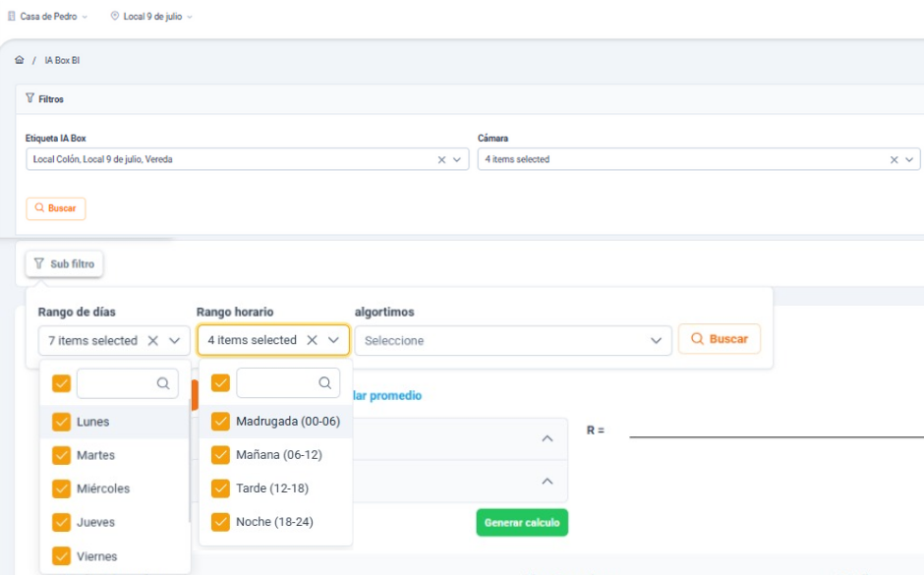Select the Miércoles option in day list
This screenshot has height=575, width=924.
[x=103, y=489]
